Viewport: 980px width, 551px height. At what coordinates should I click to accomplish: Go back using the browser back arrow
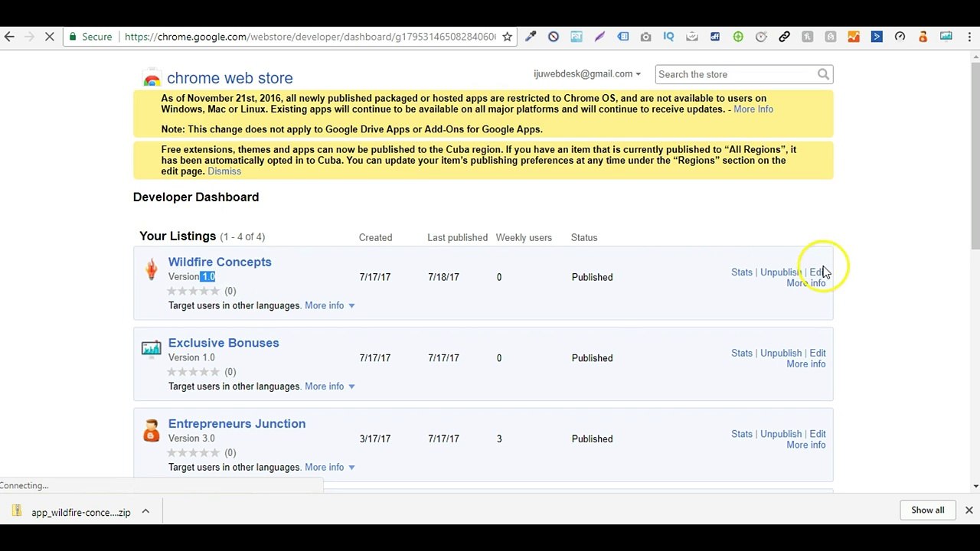[9, 37]
